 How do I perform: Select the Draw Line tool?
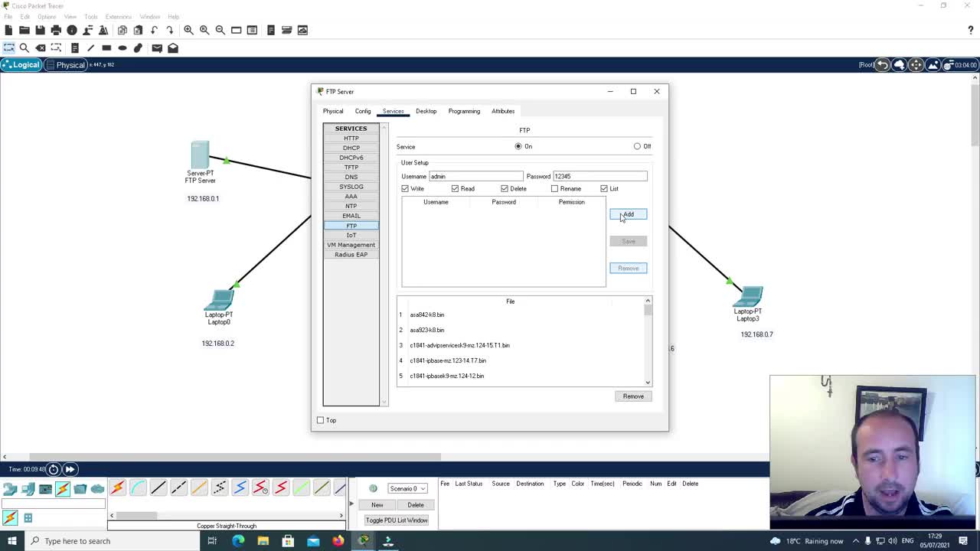point(90,47)
